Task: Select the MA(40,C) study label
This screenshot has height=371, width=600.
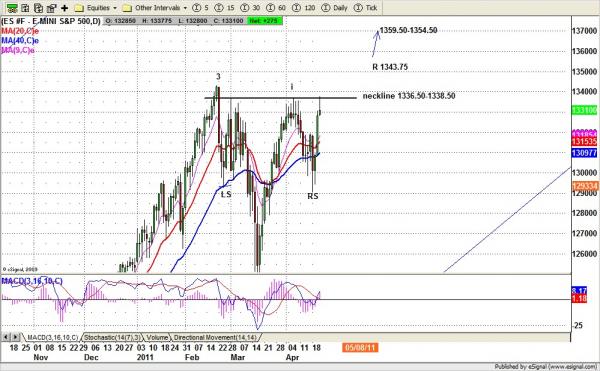Action: pos(20,41)
